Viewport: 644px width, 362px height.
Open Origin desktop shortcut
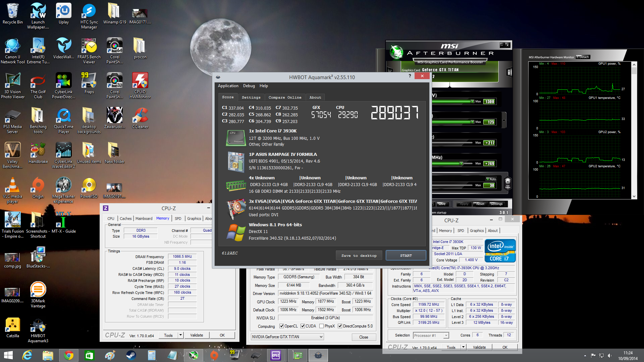click(x=38, y=188)
